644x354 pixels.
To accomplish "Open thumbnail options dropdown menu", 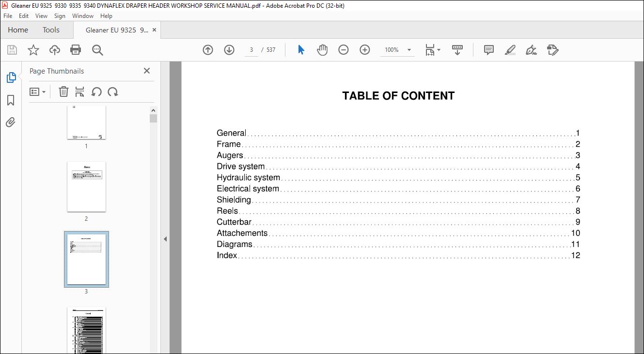I will [38, 92].
